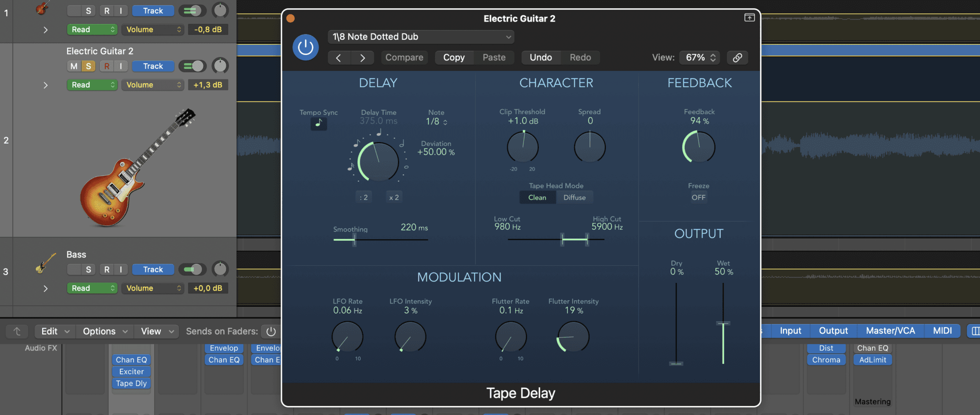Image resolution: width=980 pixels, height=415 pixels.
Task: Click the mixer up-arrow icon beside Edit
Action: click(17, 331)
